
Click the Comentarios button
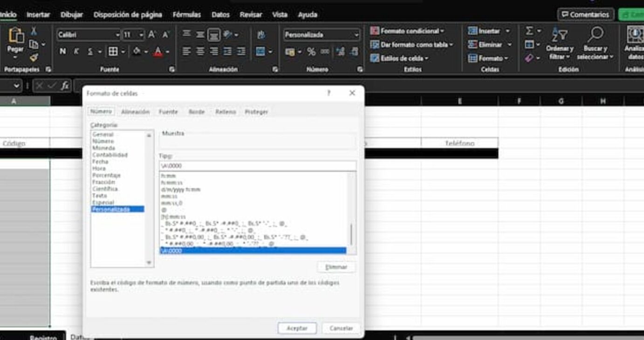pyautogui.click(x=585, y=14)
